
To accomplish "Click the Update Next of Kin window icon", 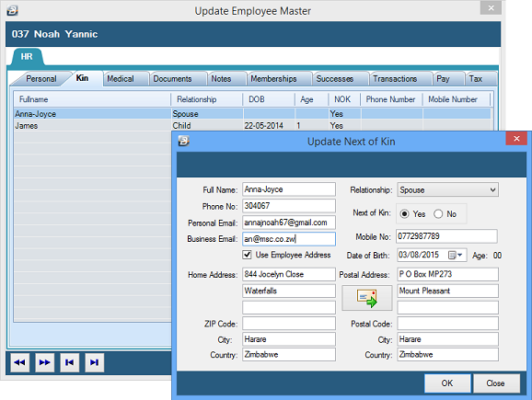I will tap(183, 141).
